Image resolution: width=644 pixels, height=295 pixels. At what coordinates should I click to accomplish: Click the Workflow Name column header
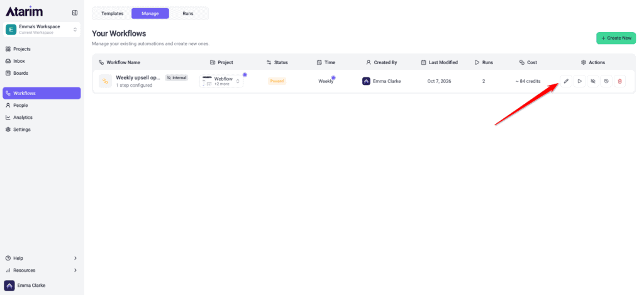(119, 62)
